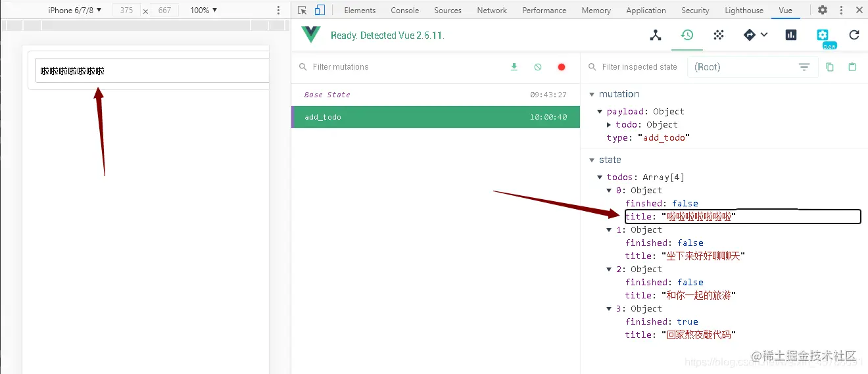Open the 100% zoom dropdown
This screenshot has height=374, width=868.
tap(204, 10)
